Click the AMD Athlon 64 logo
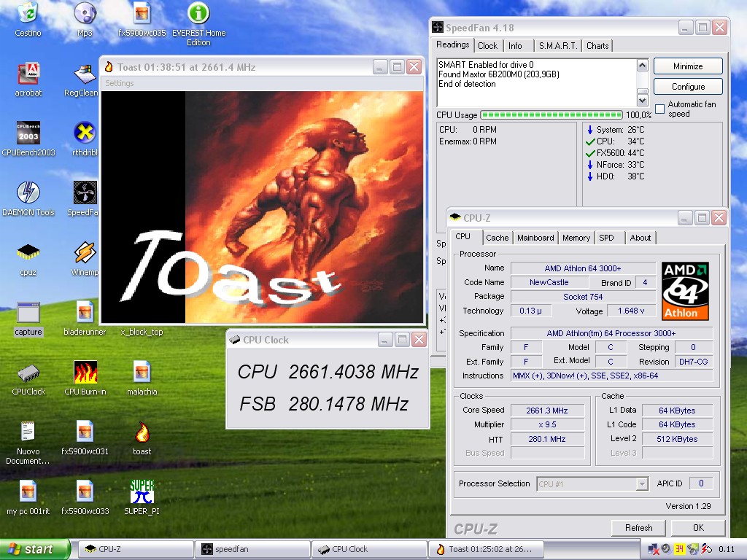Viewport: 747px width, 560px height. [685, 291]
